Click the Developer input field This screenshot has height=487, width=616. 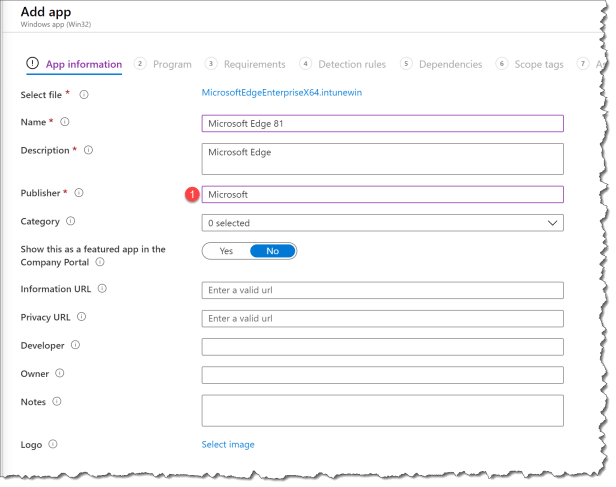[x=383, y=347]
